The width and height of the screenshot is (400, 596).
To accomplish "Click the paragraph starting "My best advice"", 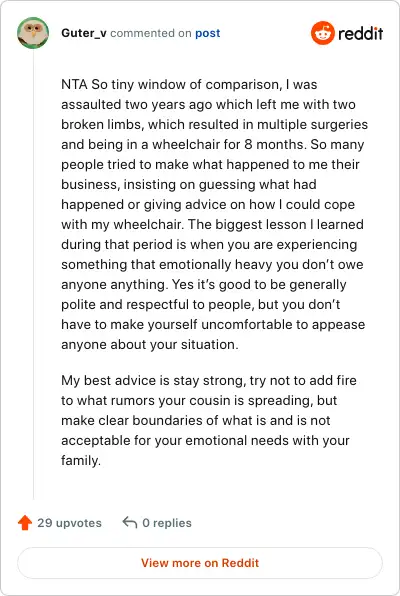I will coord(209,420).
